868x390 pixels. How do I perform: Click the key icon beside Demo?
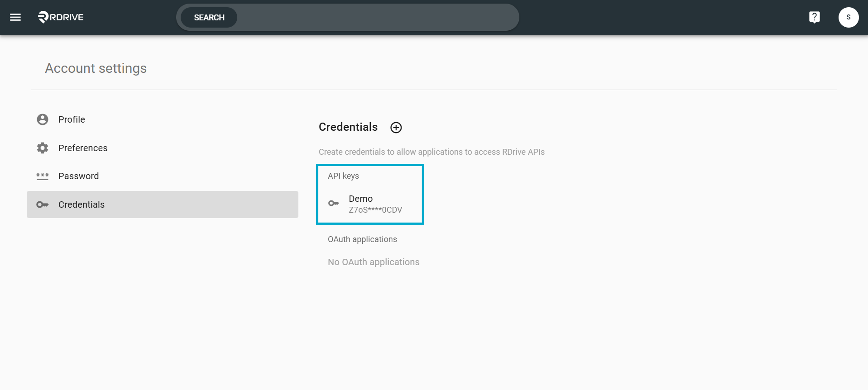[334, 203]
